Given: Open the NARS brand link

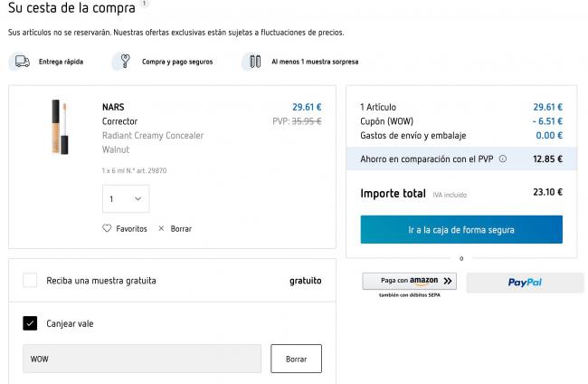Looking at the screenshot, I should pyautogui.click(x=113, y=107).
